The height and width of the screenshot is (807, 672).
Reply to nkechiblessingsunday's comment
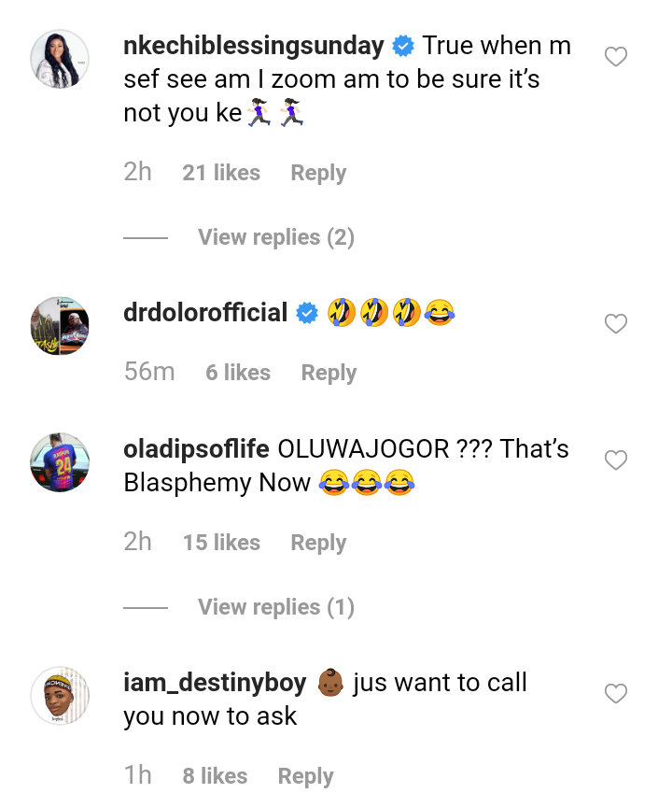(x=318, y=173)
